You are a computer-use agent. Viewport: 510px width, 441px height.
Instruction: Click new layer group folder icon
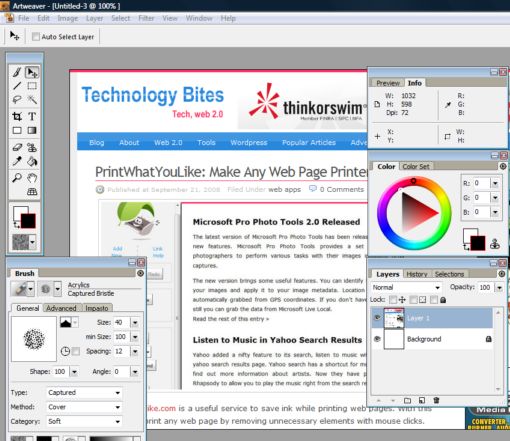tap(407, 400)
